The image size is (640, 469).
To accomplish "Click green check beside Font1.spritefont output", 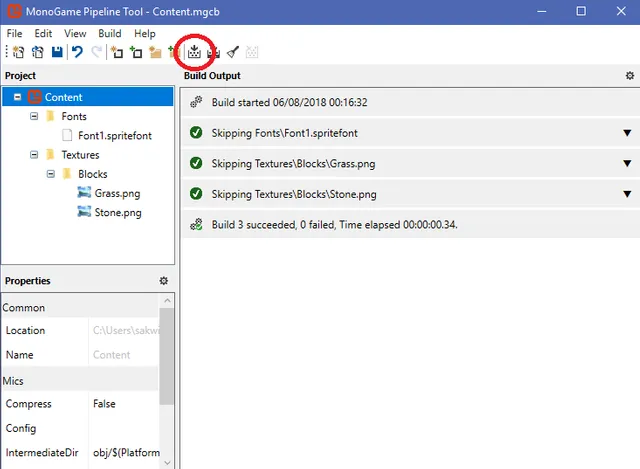I will click(x=196, y=133).
